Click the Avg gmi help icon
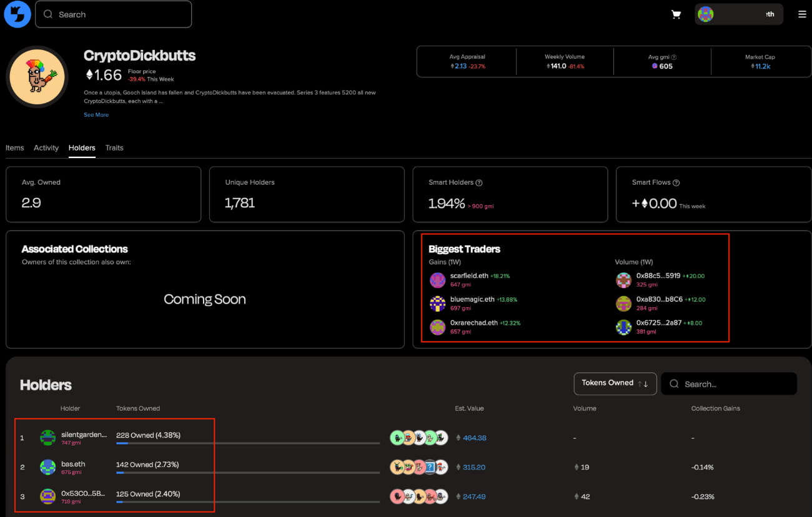Viewport: 812px width, 517px height. click(673, 57)
